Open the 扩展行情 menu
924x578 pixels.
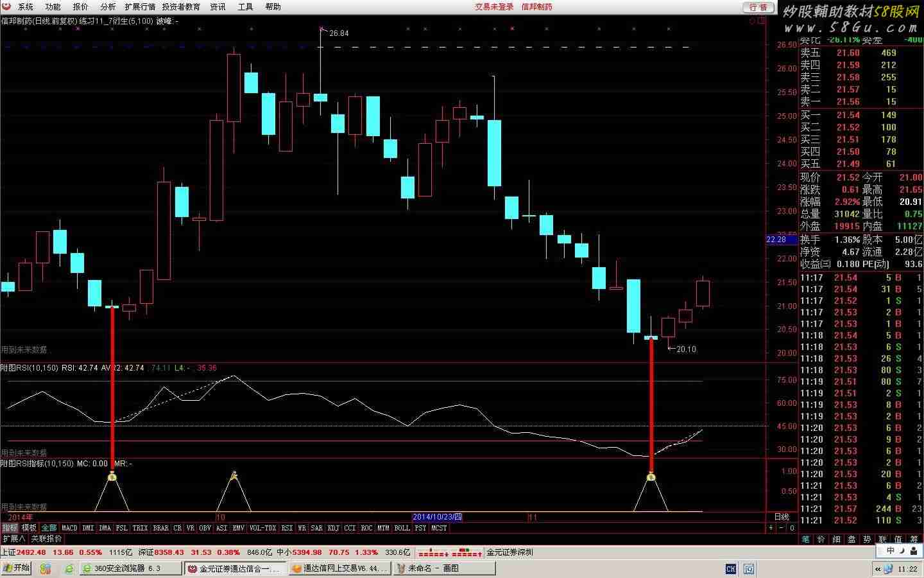coord(140,6)
